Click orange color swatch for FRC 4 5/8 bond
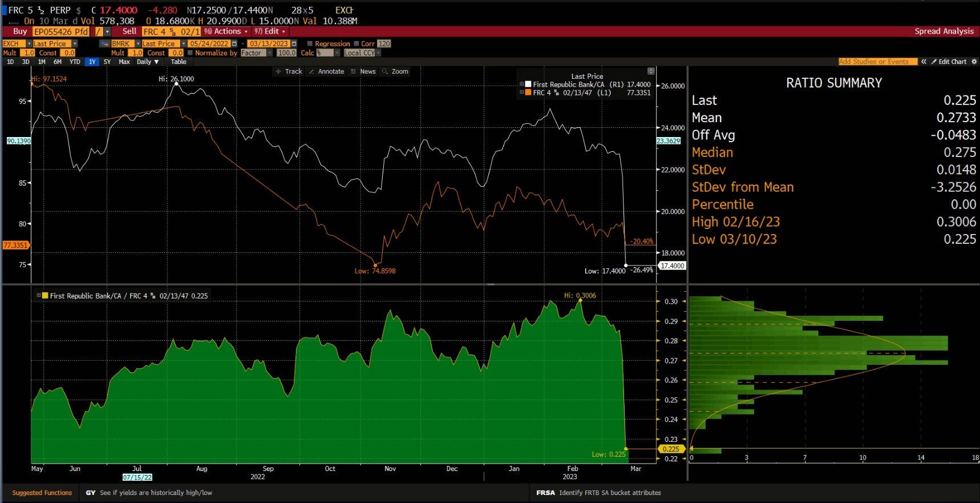 point(528,92)
